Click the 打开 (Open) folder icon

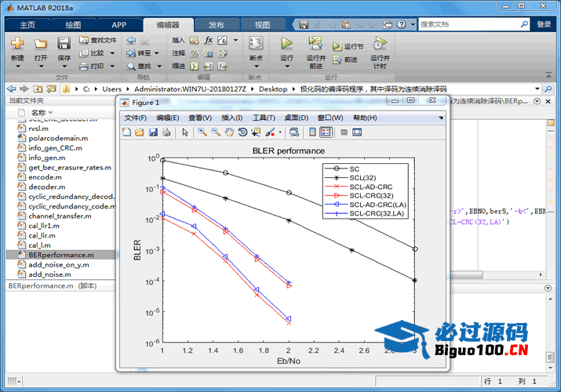click(41, 44)
